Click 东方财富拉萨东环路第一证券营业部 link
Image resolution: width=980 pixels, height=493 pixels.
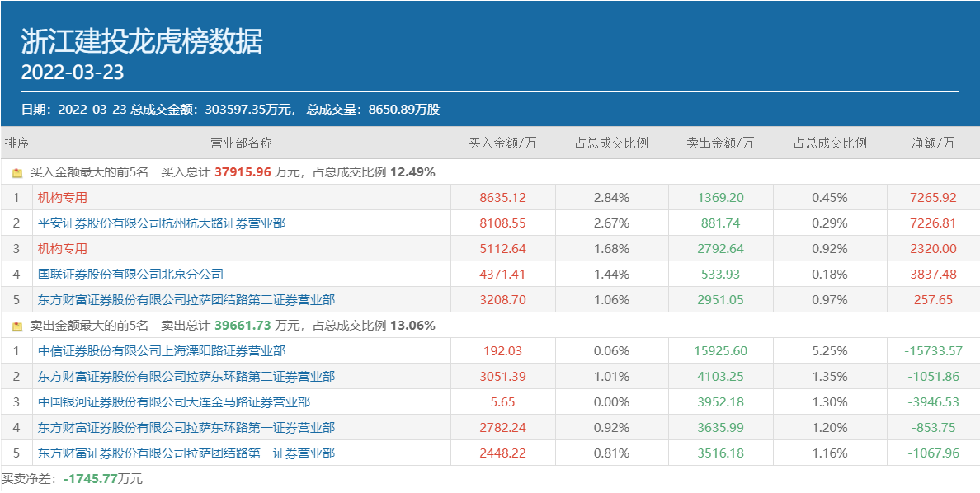coord(186,428)
